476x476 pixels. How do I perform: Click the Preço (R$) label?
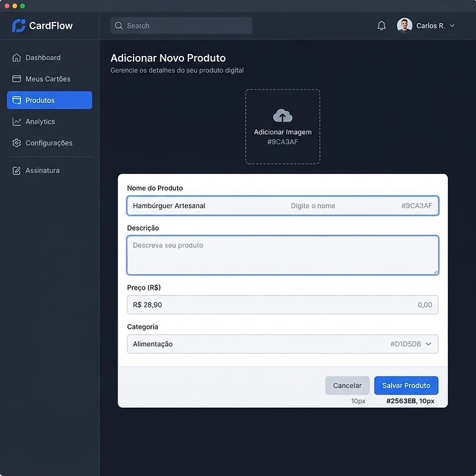pos(144,288)
